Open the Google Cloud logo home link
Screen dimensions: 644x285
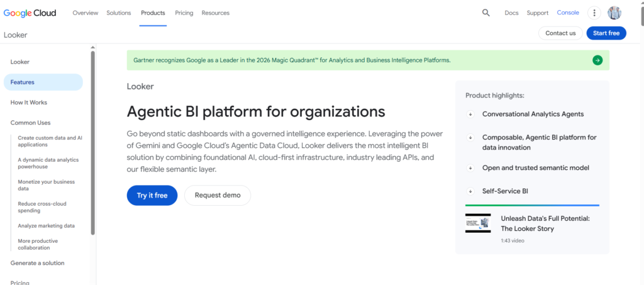(30, 13)
